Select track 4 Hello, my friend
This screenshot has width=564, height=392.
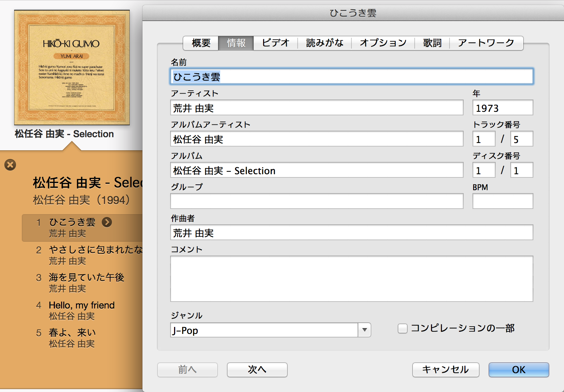pyautogui.click(x=82, y=306)
